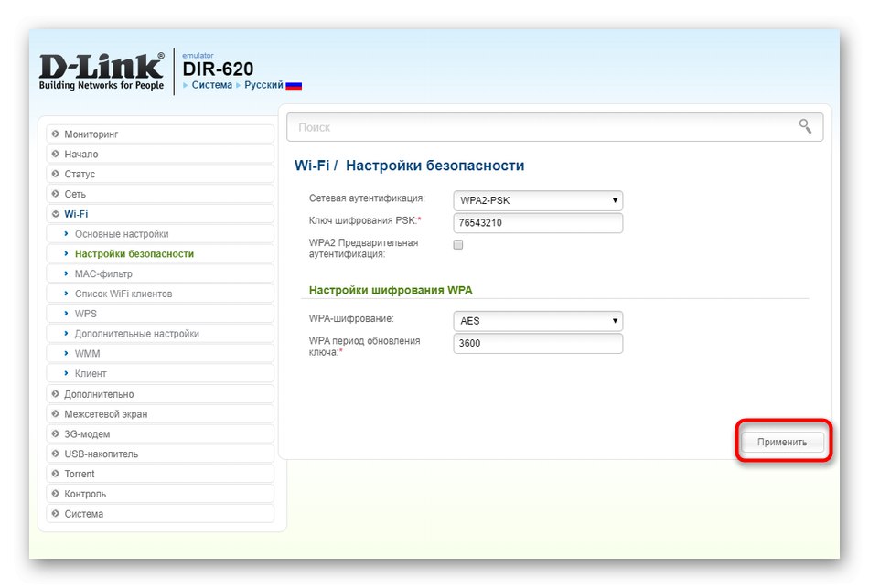The width and height of the screenshot is (869, 588).
Task: Click the arrow icon beside sidebar Система
Action: click(56, 513)
